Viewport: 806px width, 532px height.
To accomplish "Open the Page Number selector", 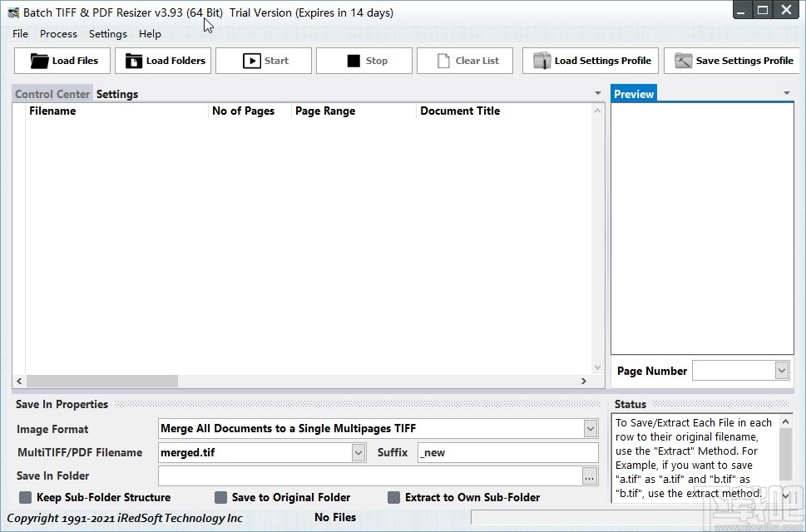I will (780, 370).
